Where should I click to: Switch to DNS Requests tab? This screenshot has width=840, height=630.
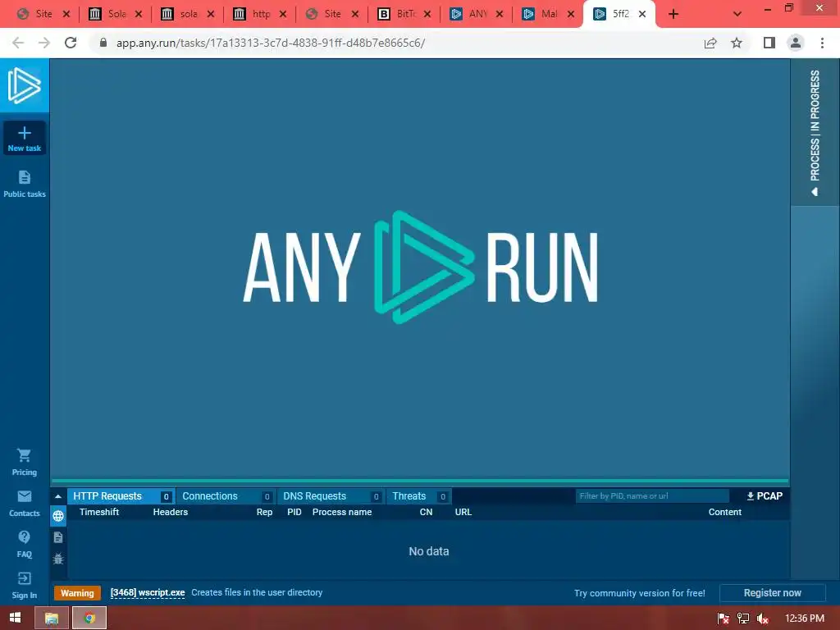click(x=331, y=496)
